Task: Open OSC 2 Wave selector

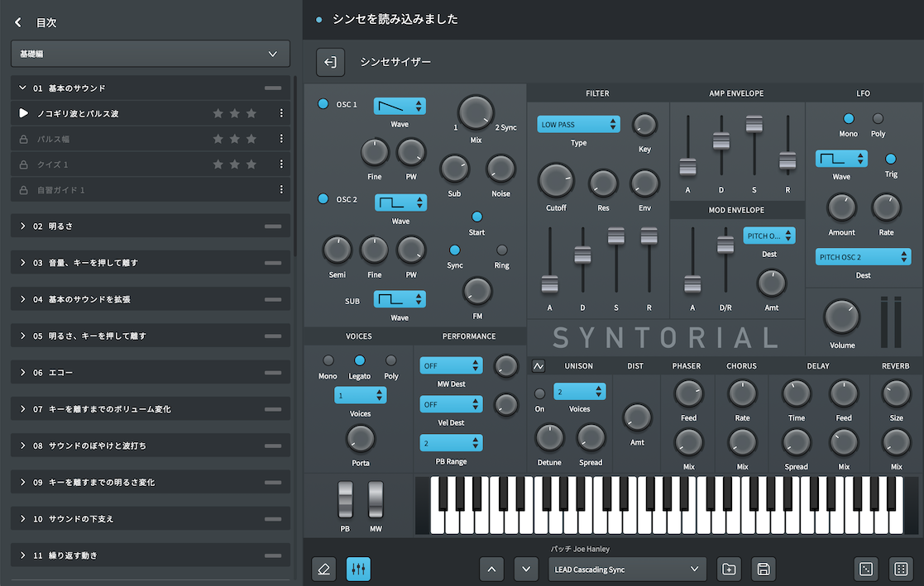Action: click(x=400, y=202)
